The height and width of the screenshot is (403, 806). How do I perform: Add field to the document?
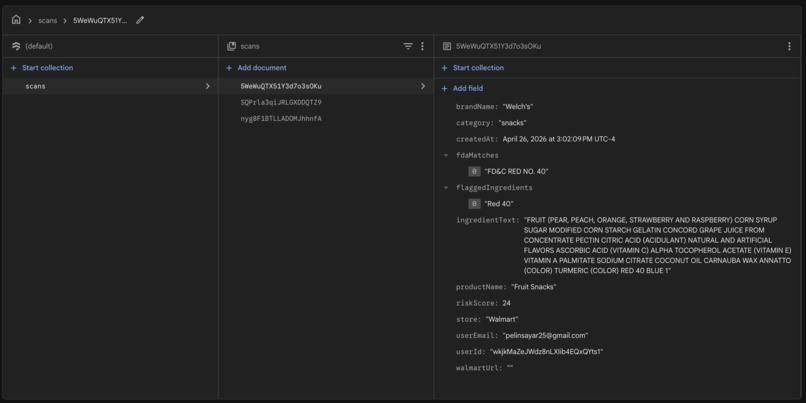coord(468,88)
